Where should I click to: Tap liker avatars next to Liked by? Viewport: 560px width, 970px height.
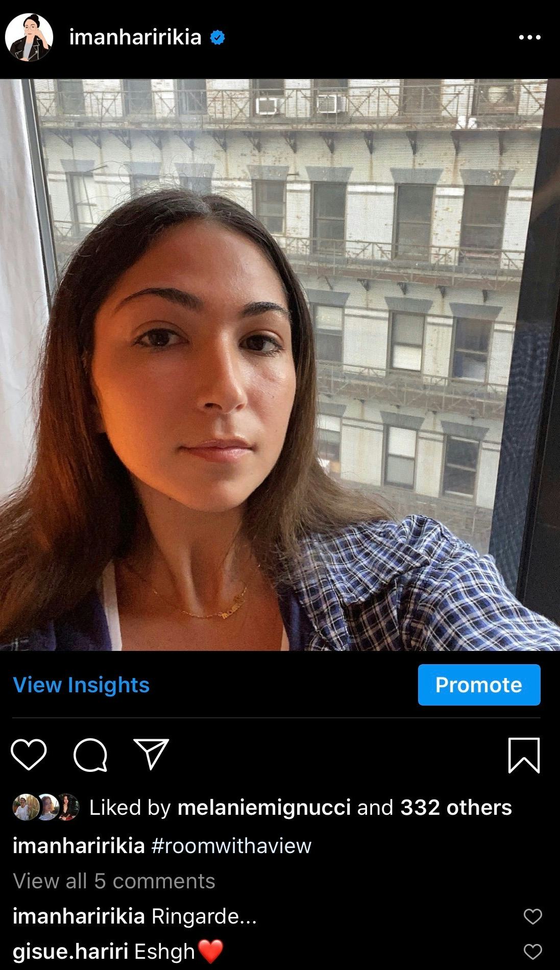(46, 807)
